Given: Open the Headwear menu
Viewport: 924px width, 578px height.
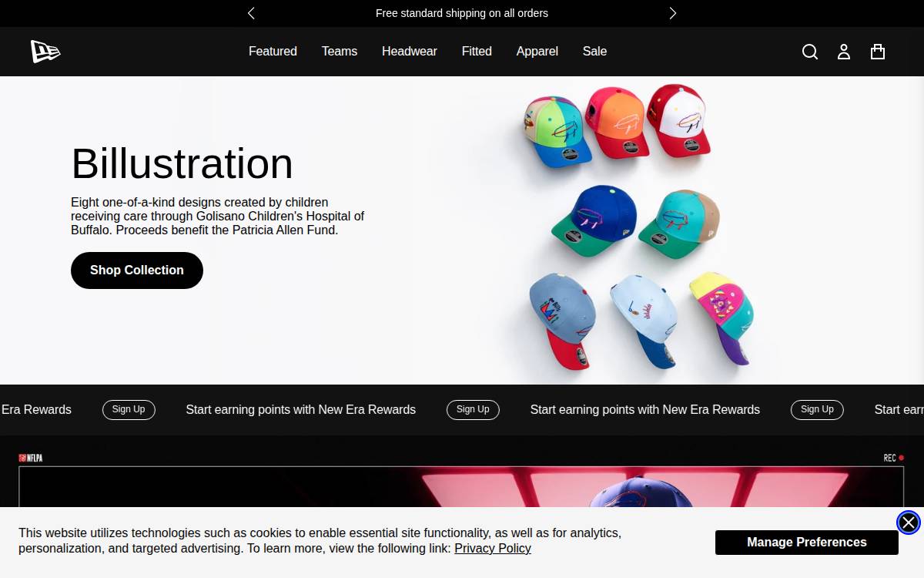Looking at the screenshot, I should (x=410, y=52).
